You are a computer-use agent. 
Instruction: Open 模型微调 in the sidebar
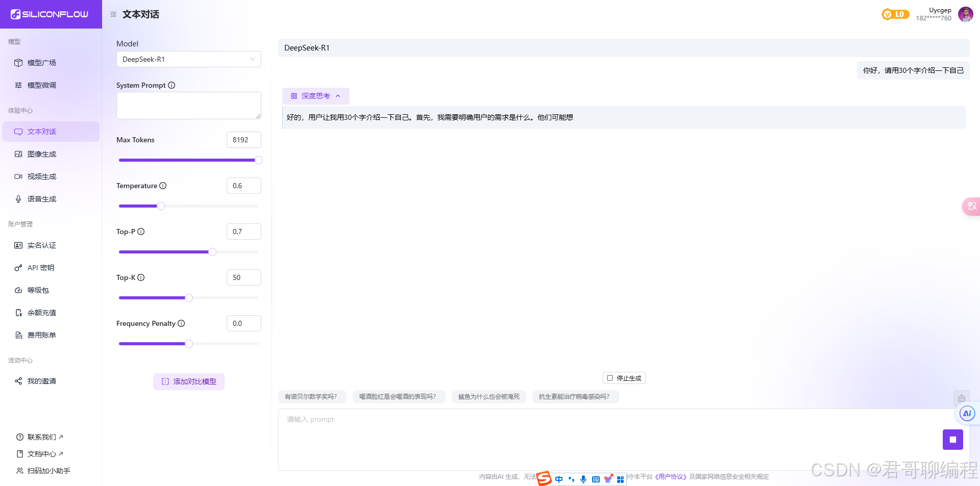pos(51,85)
